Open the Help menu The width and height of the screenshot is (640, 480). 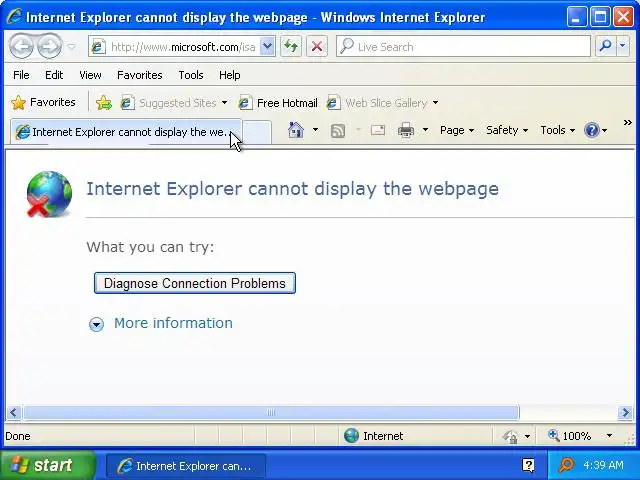(229, 75)
